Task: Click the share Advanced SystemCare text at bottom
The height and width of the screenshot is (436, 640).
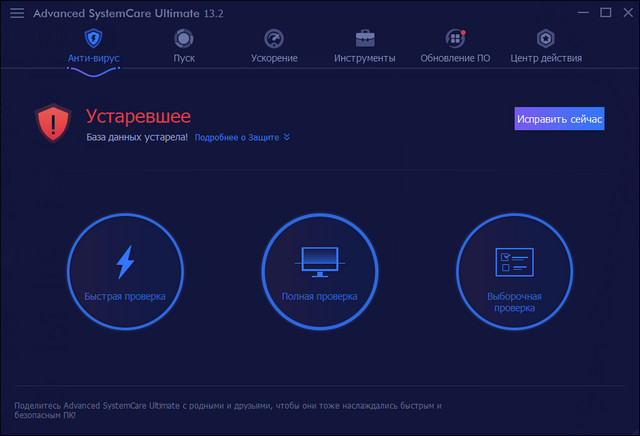Action: [x=228, y=409]
